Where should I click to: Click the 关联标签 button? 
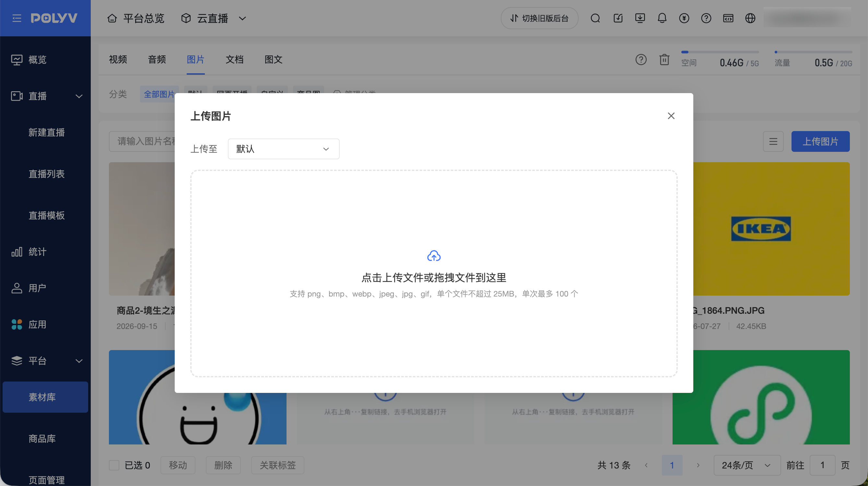click(278, 465)
